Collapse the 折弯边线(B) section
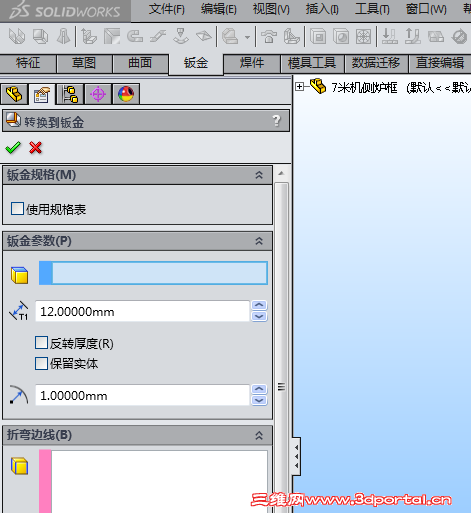The height and width of the screenshot is (513, 471). (x=259, y=435)
